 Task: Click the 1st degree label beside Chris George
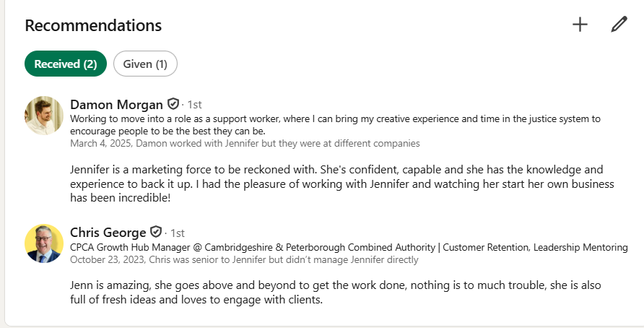pyautogui.click(x=178, y=233)
